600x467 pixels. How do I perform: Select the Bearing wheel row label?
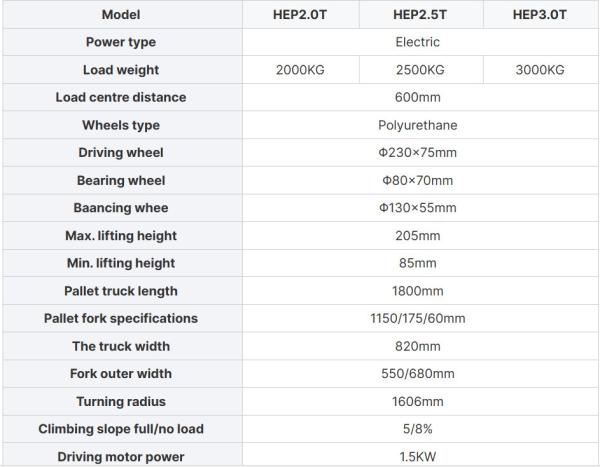coord(121,180)
